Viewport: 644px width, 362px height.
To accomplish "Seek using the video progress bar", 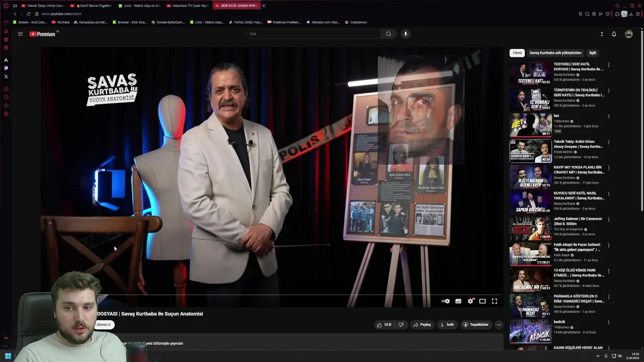I will (272, 295).
